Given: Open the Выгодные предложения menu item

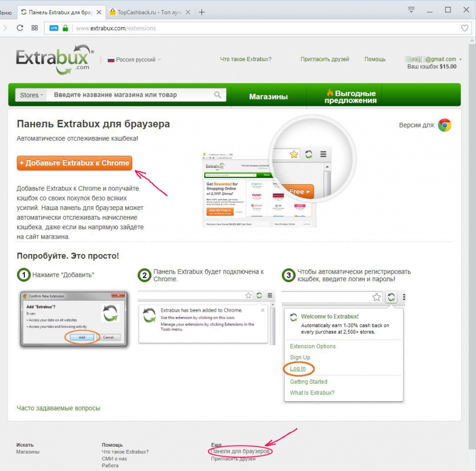Looking at the screenshot, I should (350, 96).
